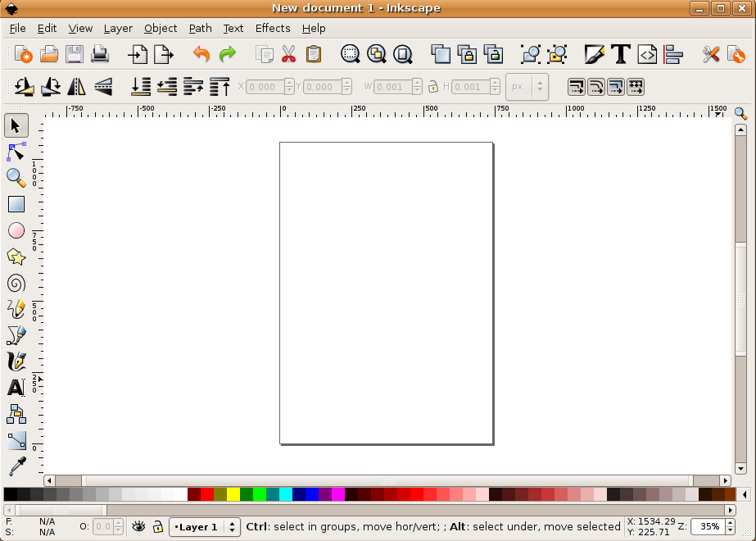Toggle the width/height ratio lock

coord(432,86)
